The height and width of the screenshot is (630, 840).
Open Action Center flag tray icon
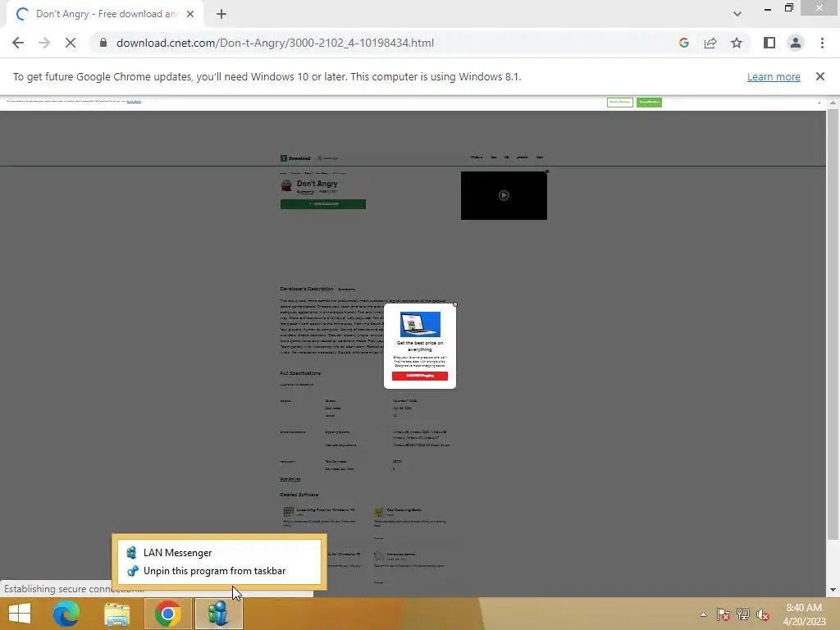[x=724, y=614]
